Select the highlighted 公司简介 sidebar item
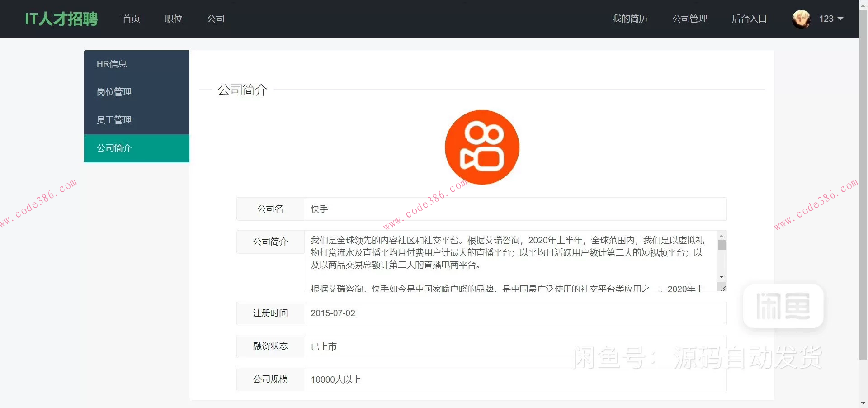 point(114,147)
